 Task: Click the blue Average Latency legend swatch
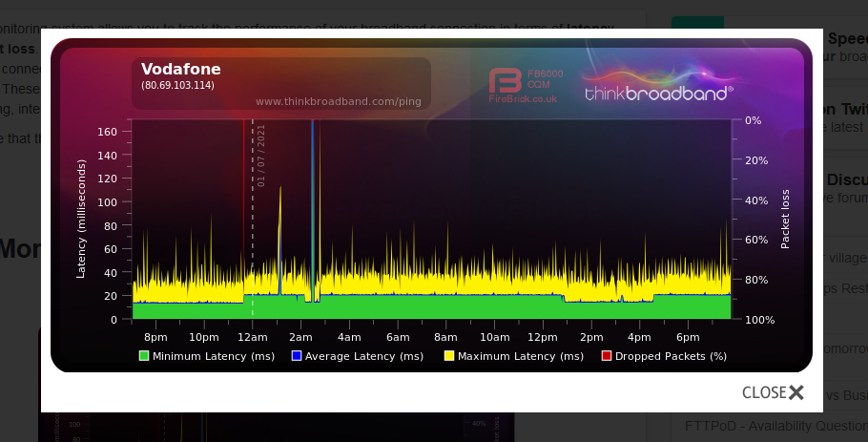[x=296, y=355]
